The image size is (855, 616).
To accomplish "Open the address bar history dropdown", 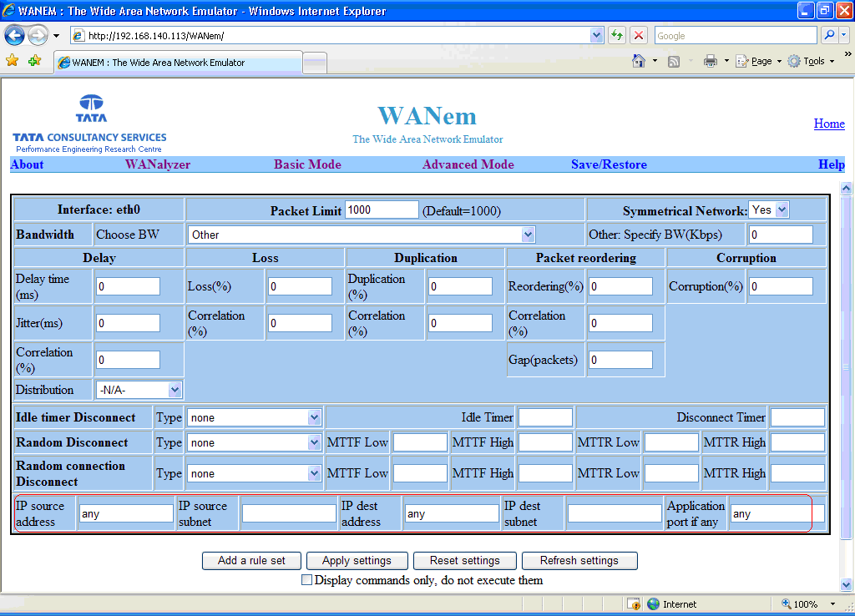I will [596, 35].
